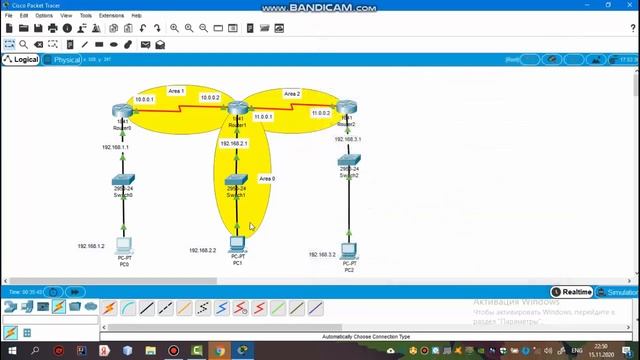Viewport: 640px width, 360px height.
Task: Choose Miscellaneous folder category icon
Action: (x=75, y=307)
